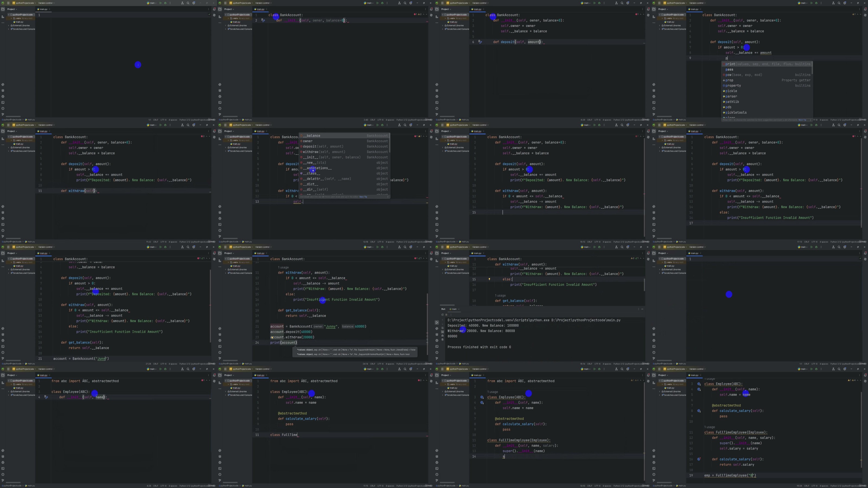Clear Run console with the trash icon
This screenshot has height=488, width=868.
[443, 339]
